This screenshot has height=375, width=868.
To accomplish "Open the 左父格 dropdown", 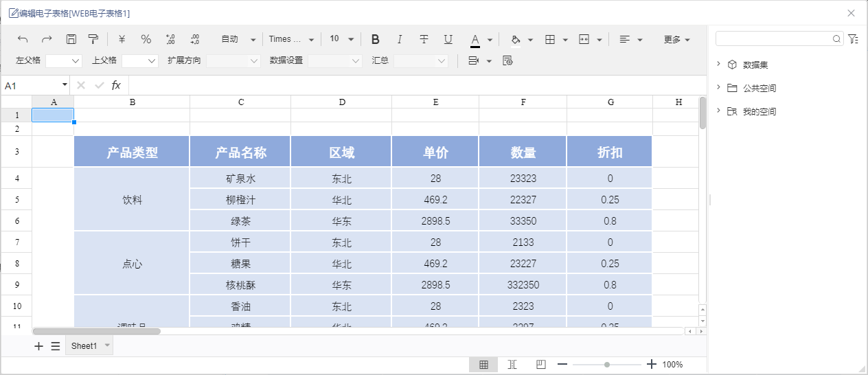I will (x=64, y=60).
